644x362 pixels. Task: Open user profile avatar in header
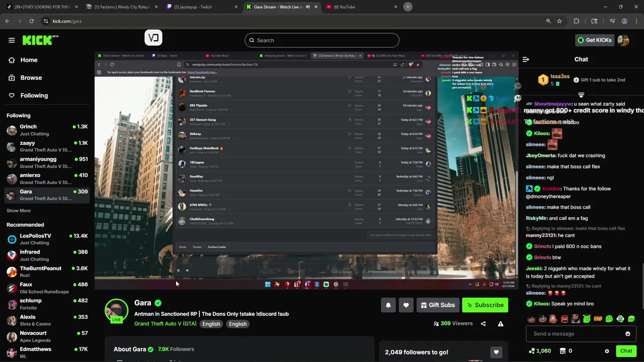point(623,40)
